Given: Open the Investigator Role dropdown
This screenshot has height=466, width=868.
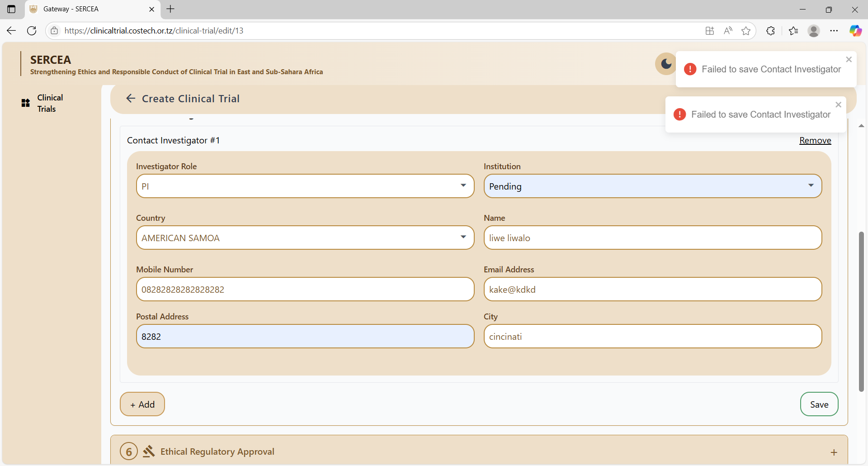Looking at the screenshot, I should (305, 186).
